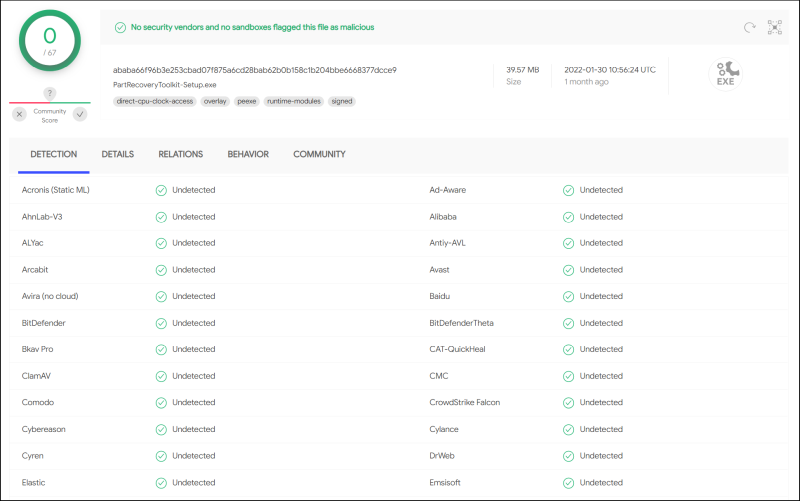
Task: Click the AhnLab-V3 vendor name
Action: (42, 217)
